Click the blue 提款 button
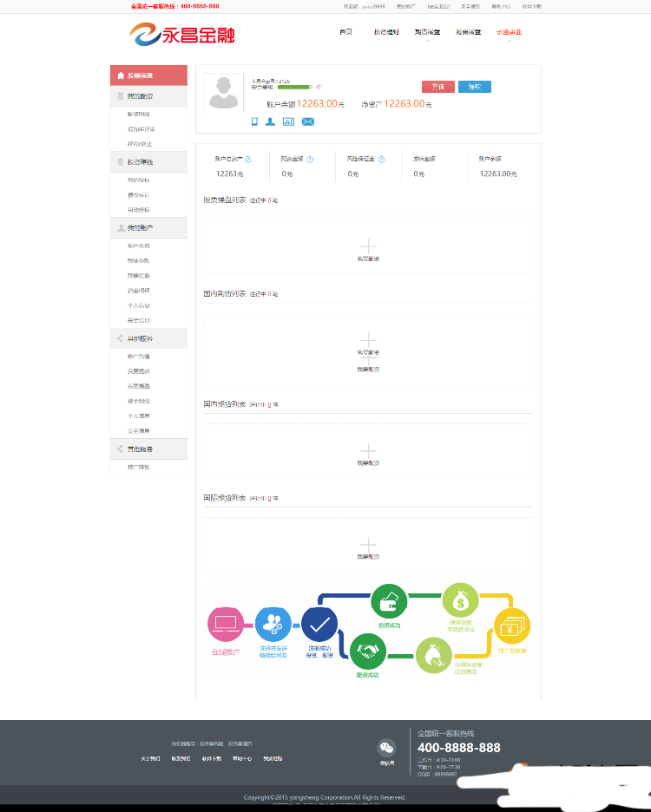 point(474,87)
